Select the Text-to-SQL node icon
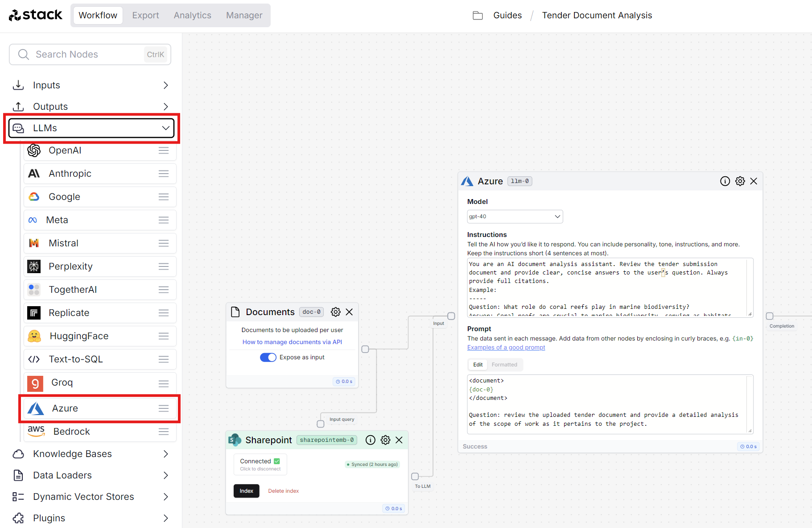 (x=34, y=359)
